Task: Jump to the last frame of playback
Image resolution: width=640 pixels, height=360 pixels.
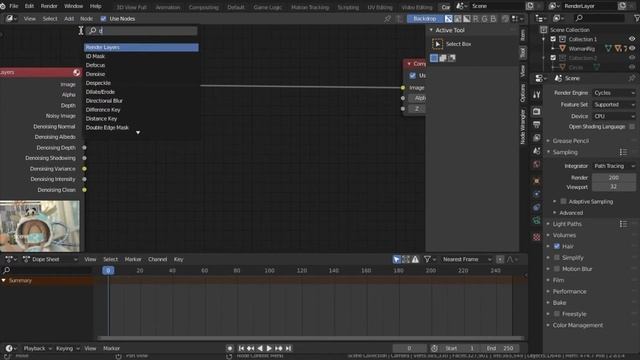Action: 289,348
